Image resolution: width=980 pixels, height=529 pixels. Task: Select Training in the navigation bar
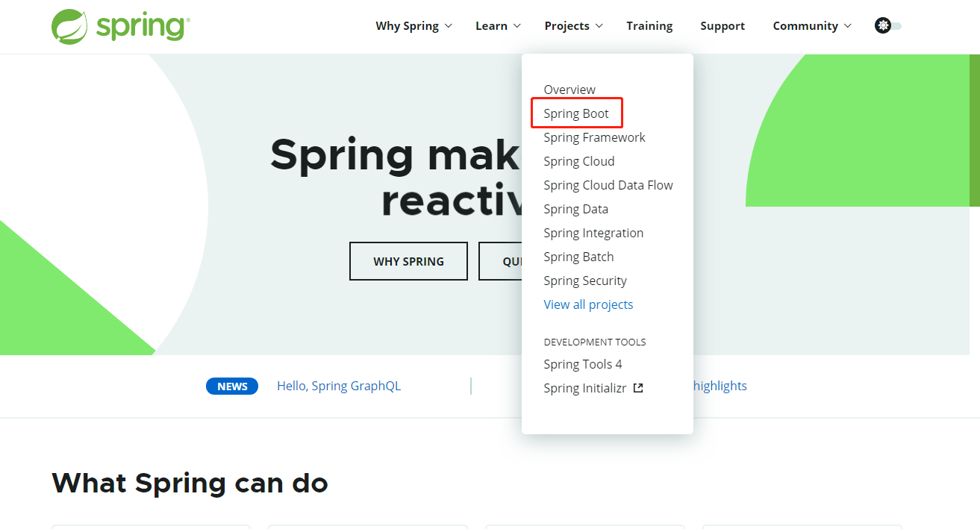coord(649,25)
